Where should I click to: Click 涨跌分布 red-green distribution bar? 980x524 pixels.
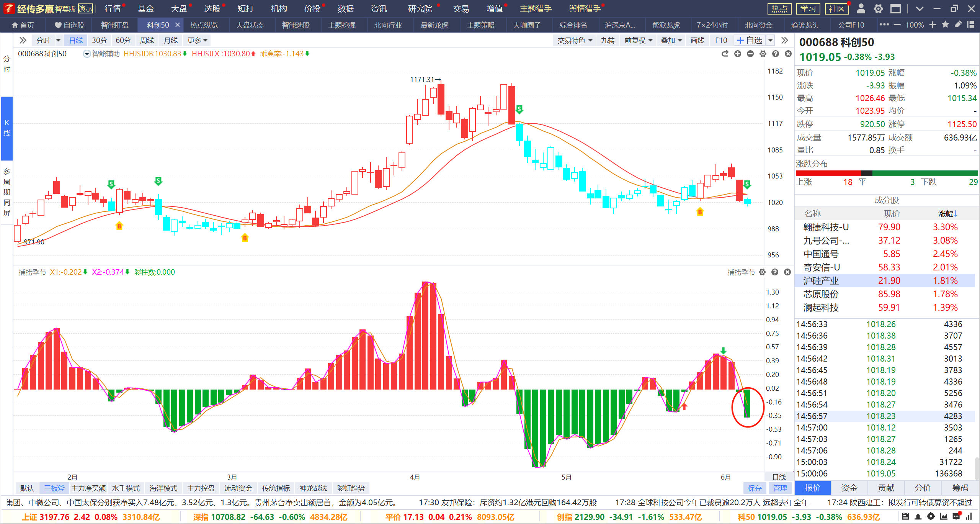point(887,174)
